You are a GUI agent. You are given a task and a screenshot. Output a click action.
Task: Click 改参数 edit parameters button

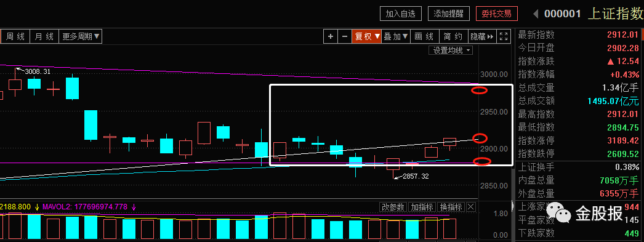pyautogui.click(x=393, y=207)
